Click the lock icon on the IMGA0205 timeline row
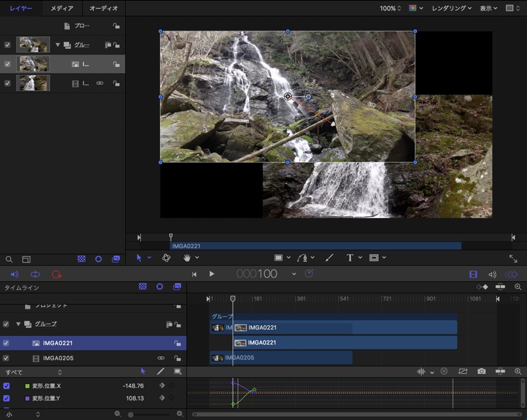 click(x=177, y=358)
